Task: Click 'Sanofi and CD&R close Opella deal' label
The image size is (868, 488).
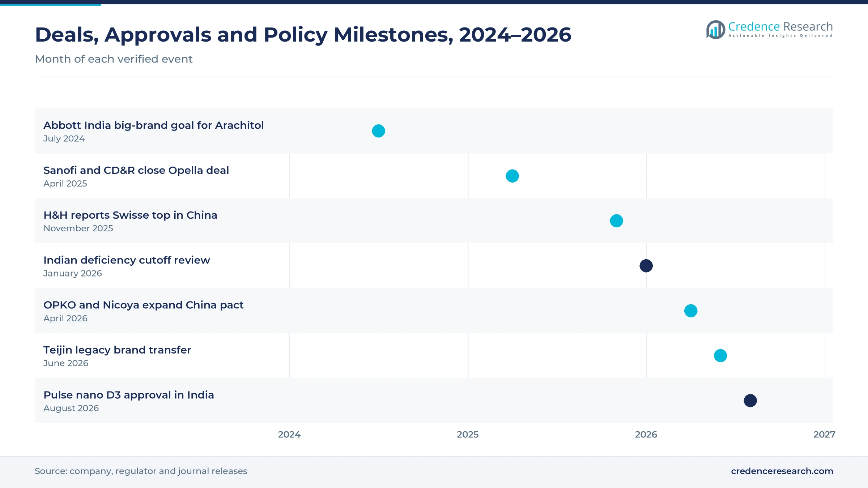Action: (136, 170)
